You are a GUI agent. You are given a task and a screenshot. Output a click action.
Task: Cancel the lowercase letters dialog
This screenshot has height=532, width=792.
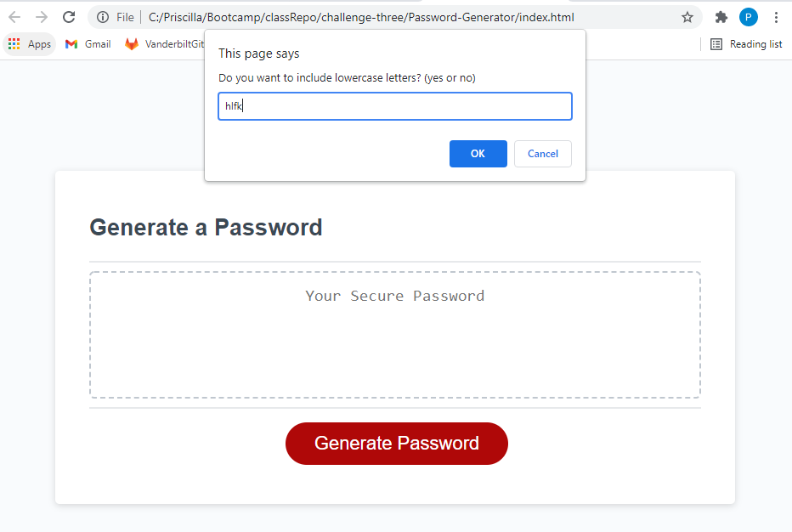(x=542, y=154)
